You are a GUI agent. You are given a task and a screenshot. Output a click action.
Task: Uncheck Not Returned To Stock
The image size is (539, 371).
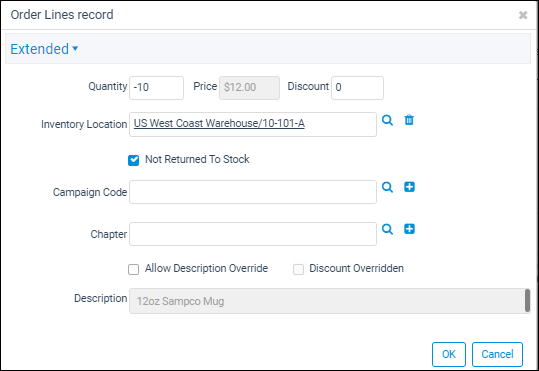(x=133, y=160)
